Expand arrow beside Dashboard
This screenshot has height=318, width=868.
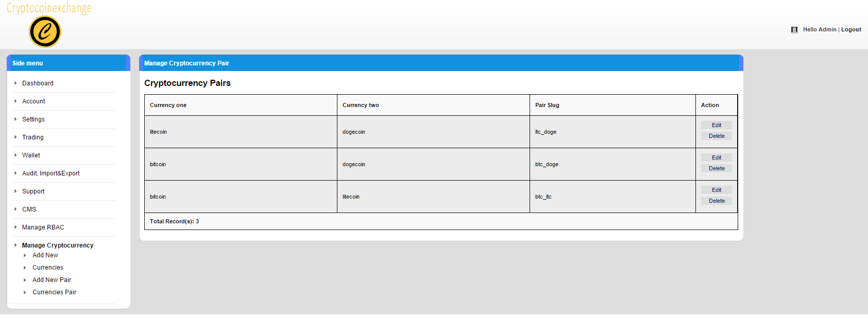[15, 83]
